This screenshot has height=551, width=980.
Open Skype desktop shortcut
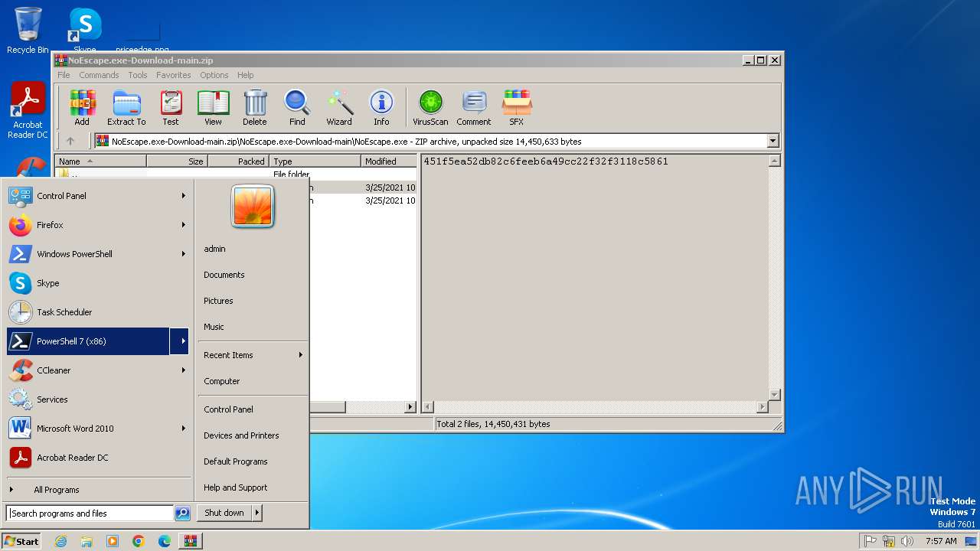coord(85,31)
